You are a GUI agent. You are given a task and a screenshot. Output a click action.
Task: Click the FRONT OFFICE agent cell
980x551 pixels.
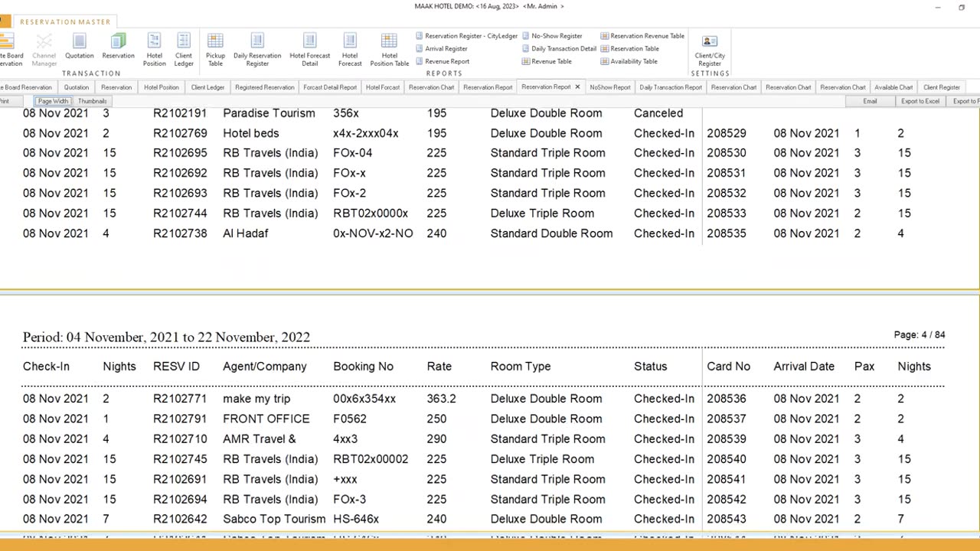(x=266, y=419)
